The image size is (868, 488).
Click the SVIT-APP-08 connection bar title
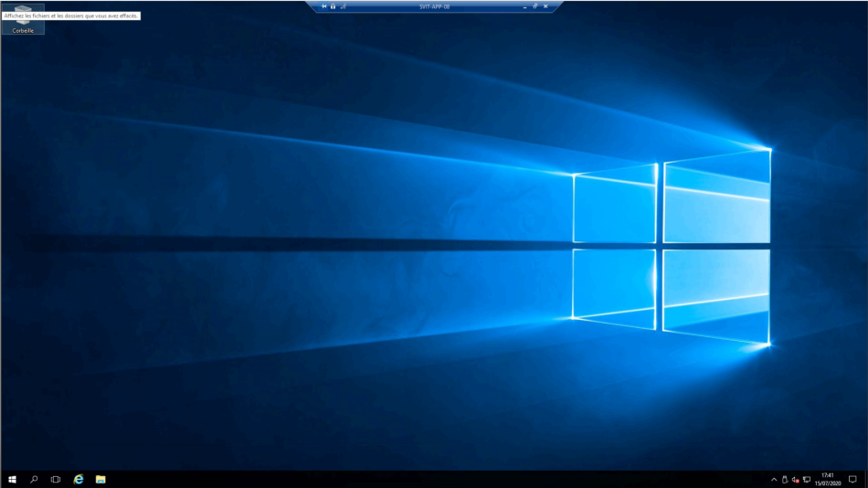pos(435,6)
